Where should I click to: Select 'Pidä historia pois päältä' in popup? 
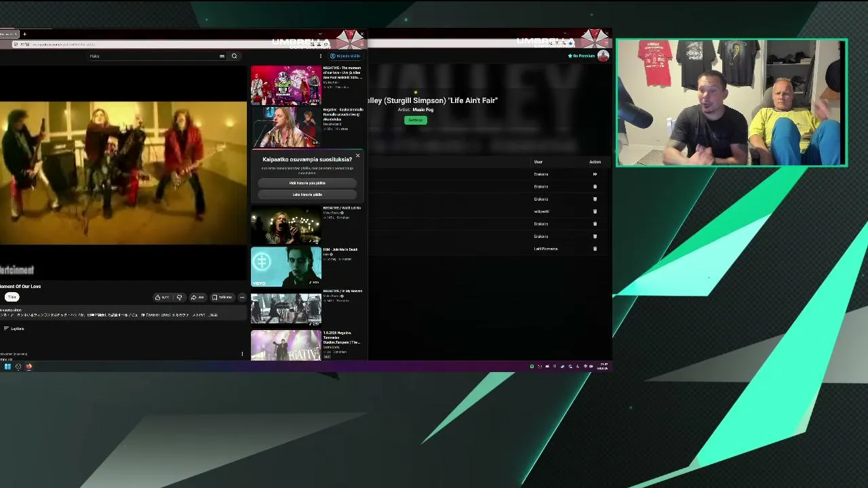tap(307, 183)
